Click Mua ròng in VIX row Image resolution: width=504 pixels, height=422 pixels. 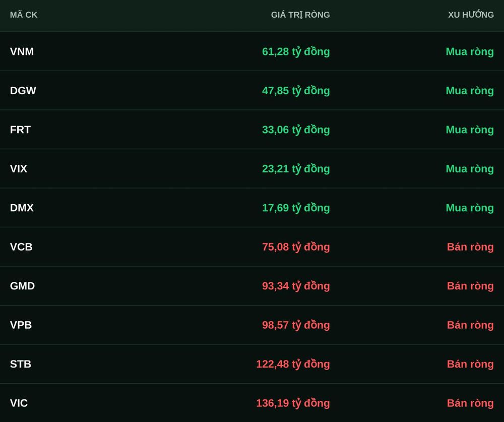470,169
